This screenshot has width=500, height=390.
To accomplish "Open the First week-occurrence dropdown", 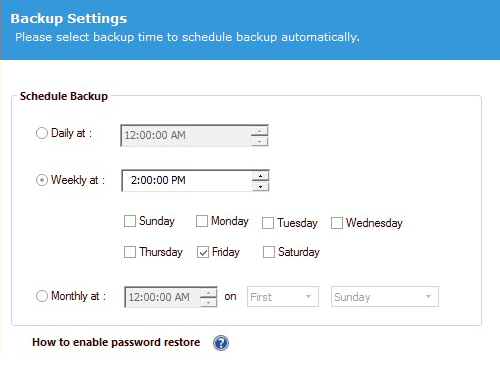I will (x=283, y=297).
